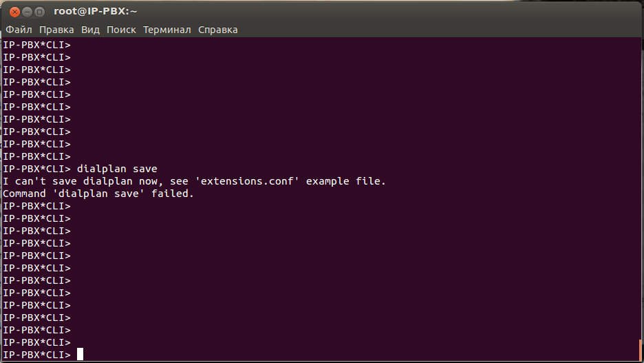Click the blinking cursor block at last prompt
The image size is (644, 363).
(x=80, y=355)
